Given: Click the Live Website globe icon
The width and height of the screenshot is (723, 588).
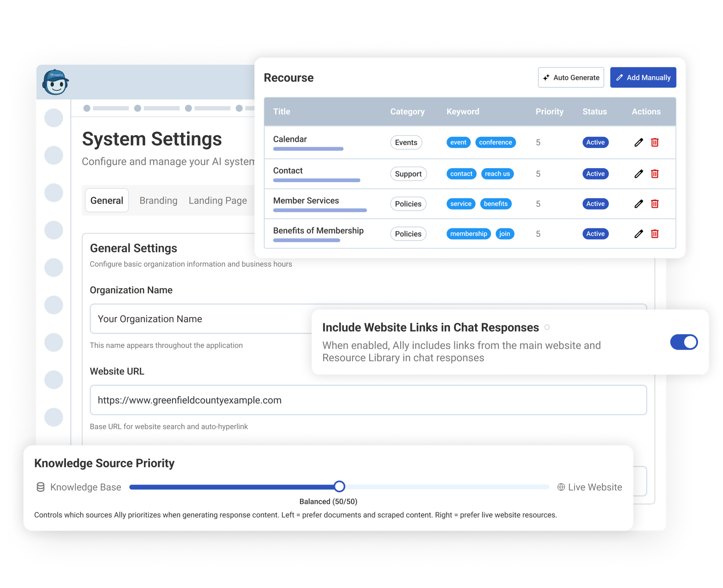Looking at the screenshot, I should 561,487.
